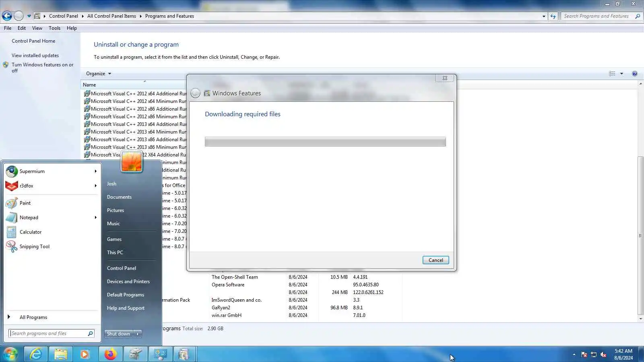Open Internet Explorer from the taskbar
The width and height of the screenshot is (644, 362).
36,354
